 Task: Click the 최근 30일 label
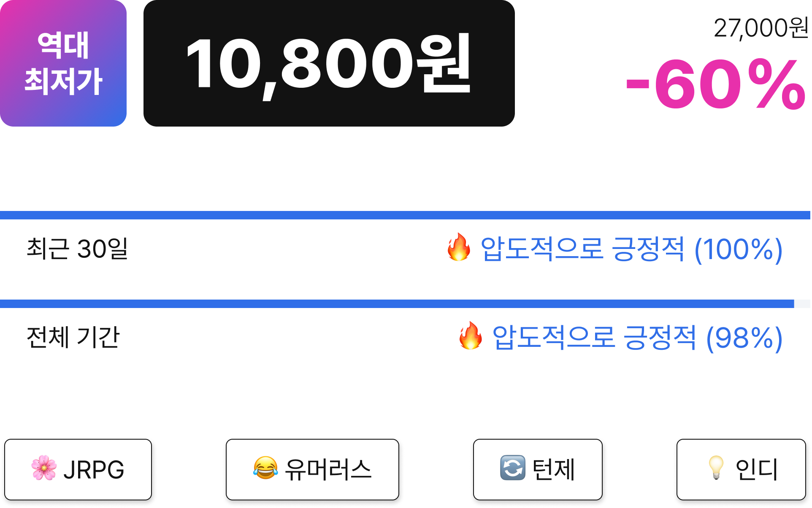pyautogui.click(x=77, y=249)
